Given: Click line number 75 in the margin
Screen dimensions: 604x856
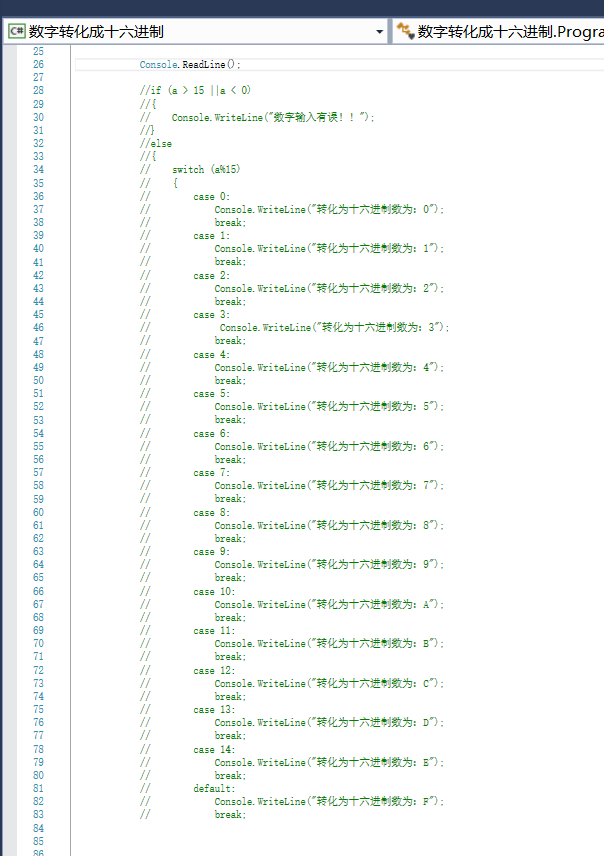Looking at the screenshot, I should pyautogui.click(x=38, y=710).
